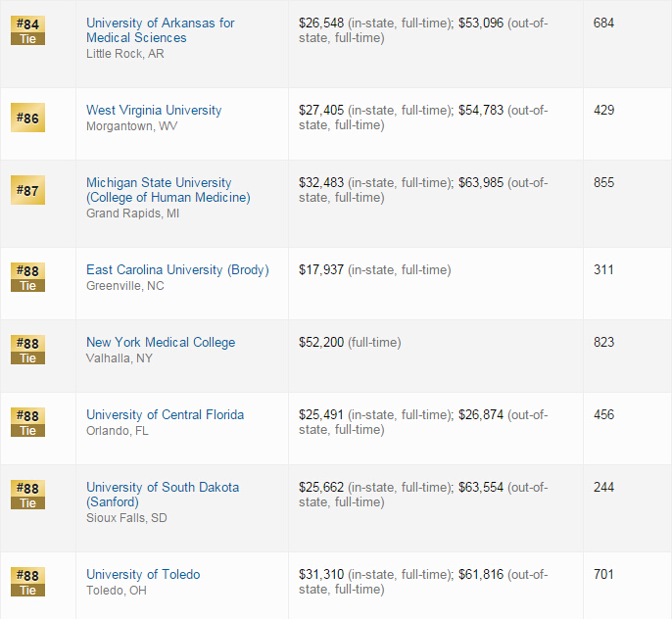This screenshot has width=672, height=619.
Task: Click the #87 rank badge
Action: pyautogui.click(x=27, y=190)
